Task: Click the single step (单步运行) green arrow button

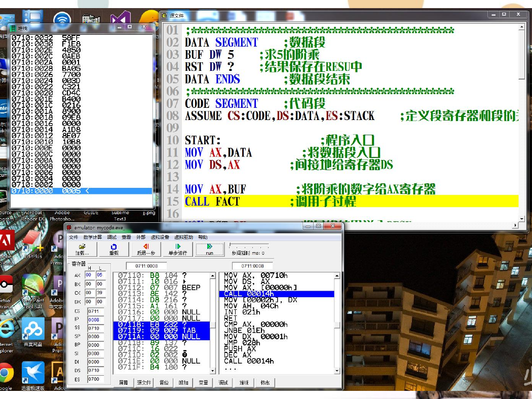Action: pyautogui.click(x=178, y=249)
